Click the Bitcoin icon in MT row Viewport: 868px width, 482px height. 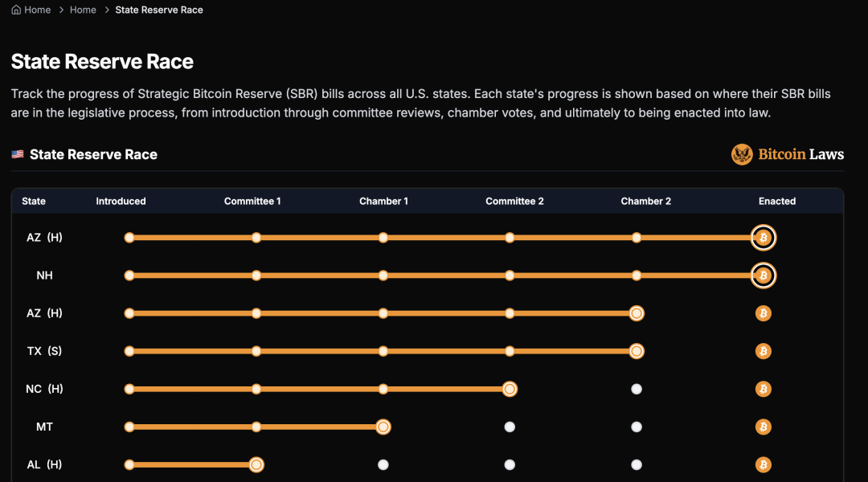pos(764,427)
